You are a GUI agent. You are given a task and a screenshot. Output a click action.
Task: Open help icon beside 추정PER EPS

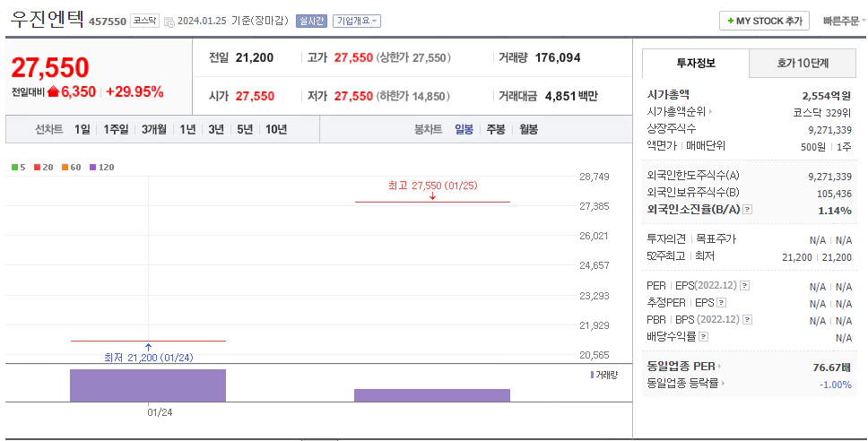point(721,303)
